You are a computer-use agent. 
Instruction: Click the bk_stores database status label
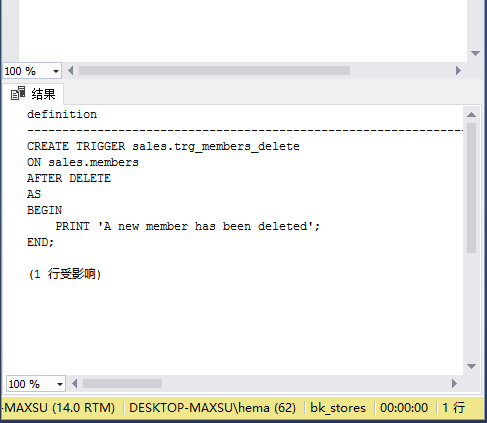pyautogui.click(x=338, y=408)
